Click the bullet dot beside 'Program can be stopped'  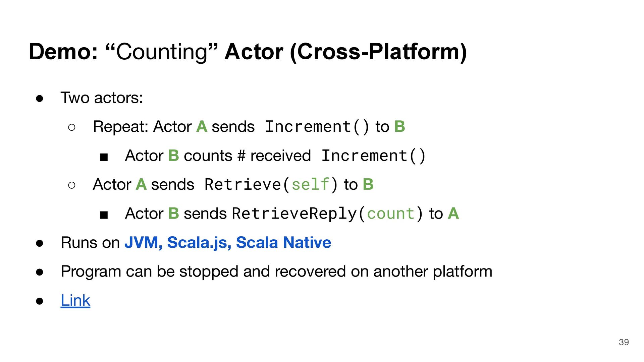click(40, 272)
